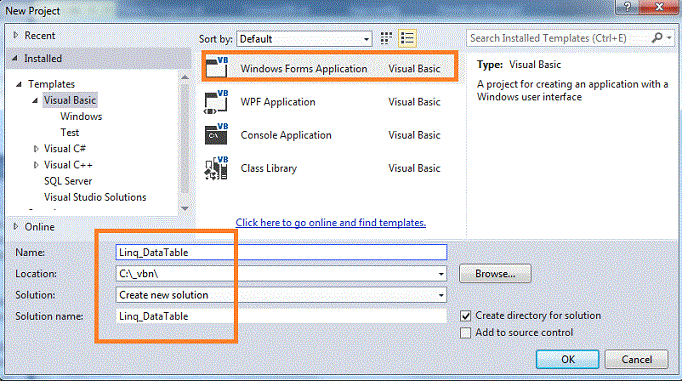Pick the Console Application template icon

[x=216, y=134]
